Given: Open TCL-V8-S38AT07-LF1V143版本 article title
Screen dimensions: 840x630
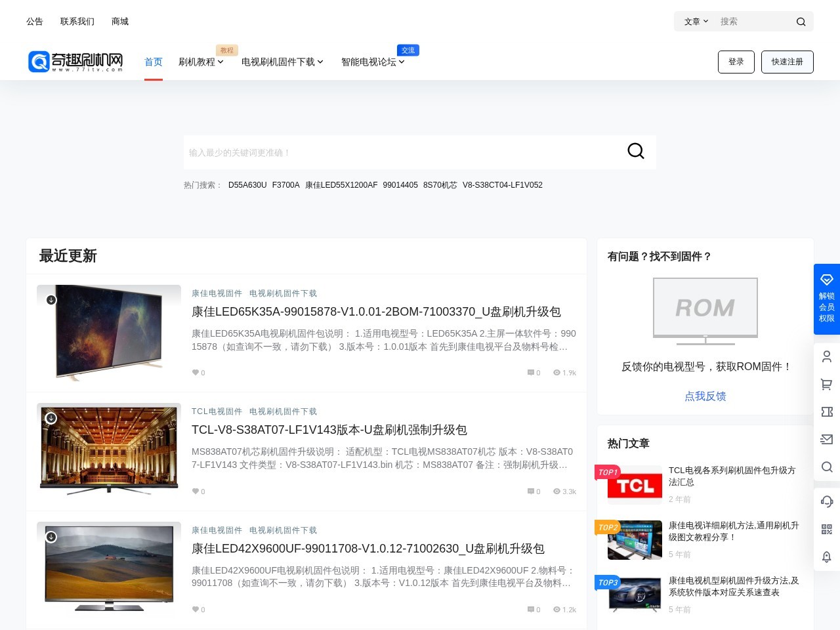Looking at the screenshot, I should 329,430.
